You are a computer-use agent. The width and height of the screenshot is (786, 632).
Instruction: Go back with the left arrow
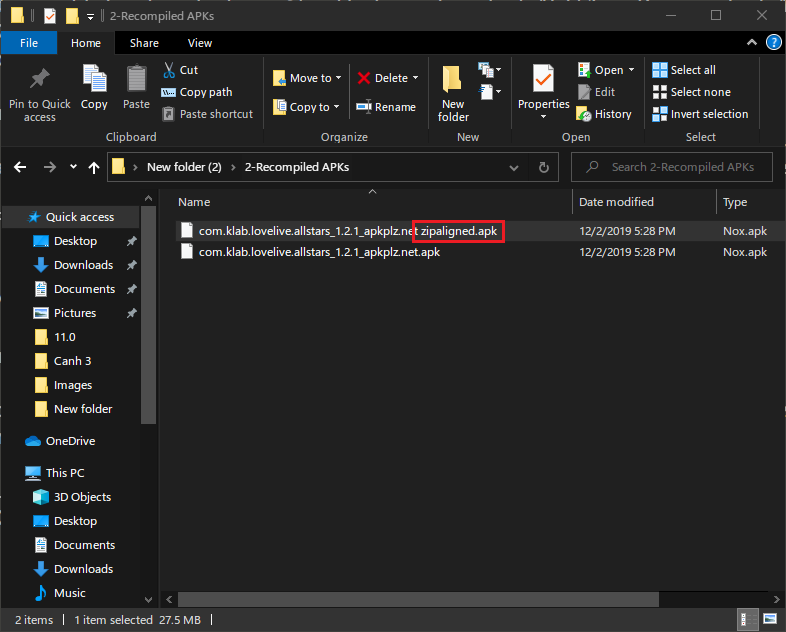pyautogui.click(x=20, y=167)
